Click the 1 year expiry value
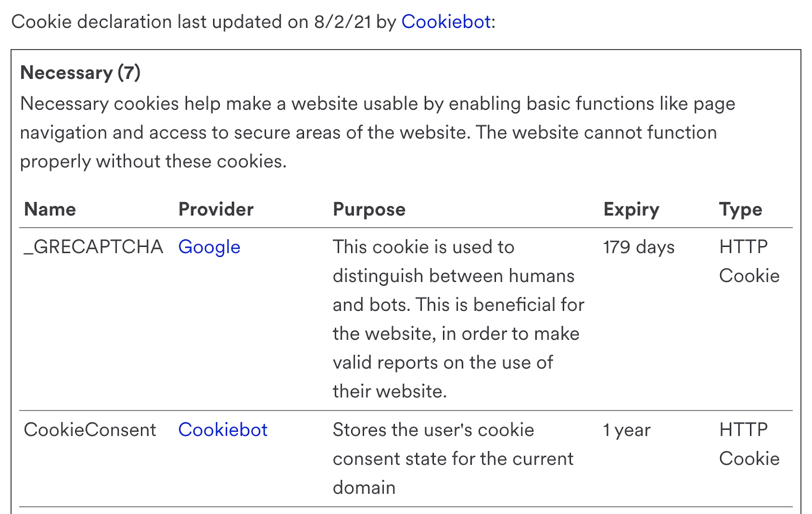This screenshot has width=812, height=514. (626, 430)
